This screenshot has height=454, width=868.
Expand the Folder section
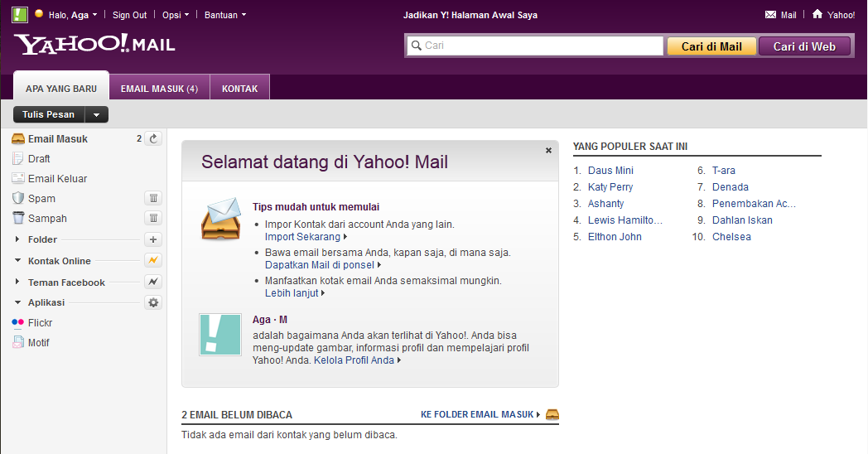(x=17, y=239)
